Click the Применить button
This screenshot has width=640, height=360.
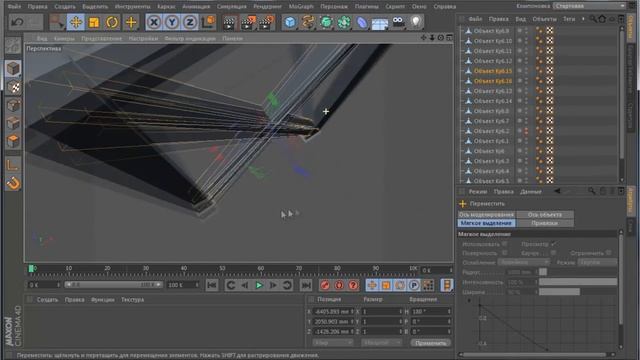(x=431, y=343)
